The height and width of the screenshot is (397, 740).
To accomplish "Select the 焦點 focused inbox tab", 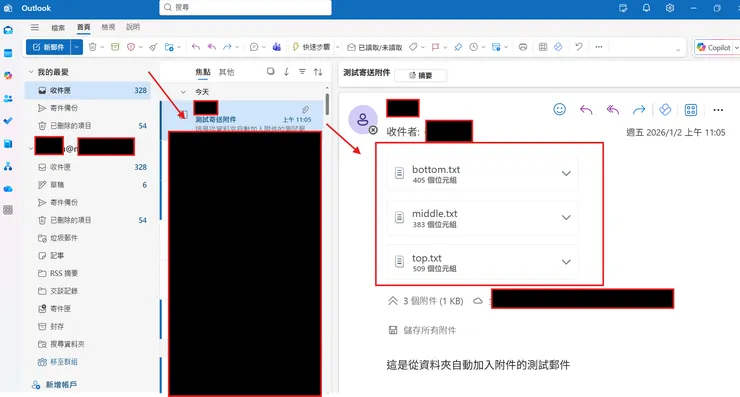I will pos(203,72).
